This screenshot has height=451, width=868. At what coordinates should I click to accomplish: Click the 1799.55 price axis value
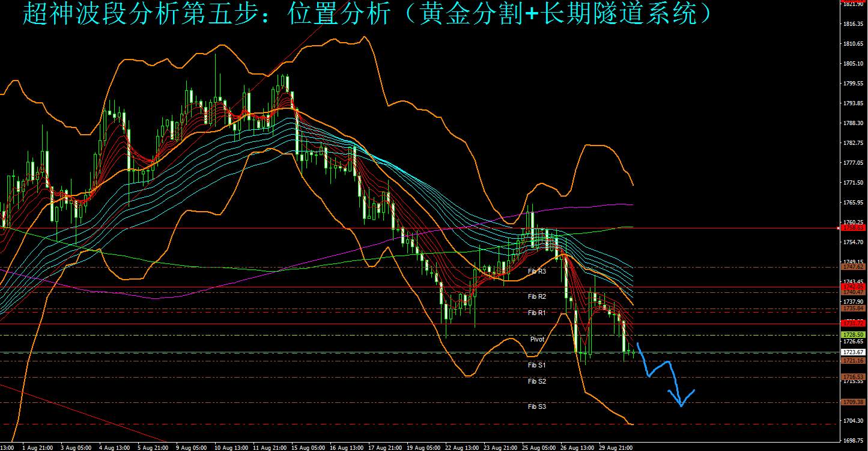(x=854, y=84)
